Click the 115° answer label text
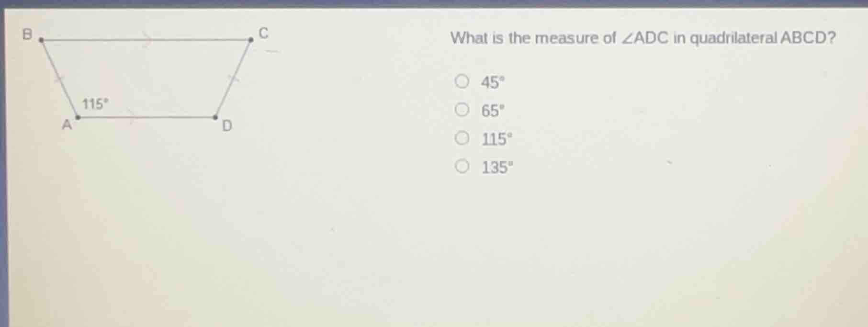Image resolution: width=868 pixels, height=327 pixels. (x=496, y=139)
